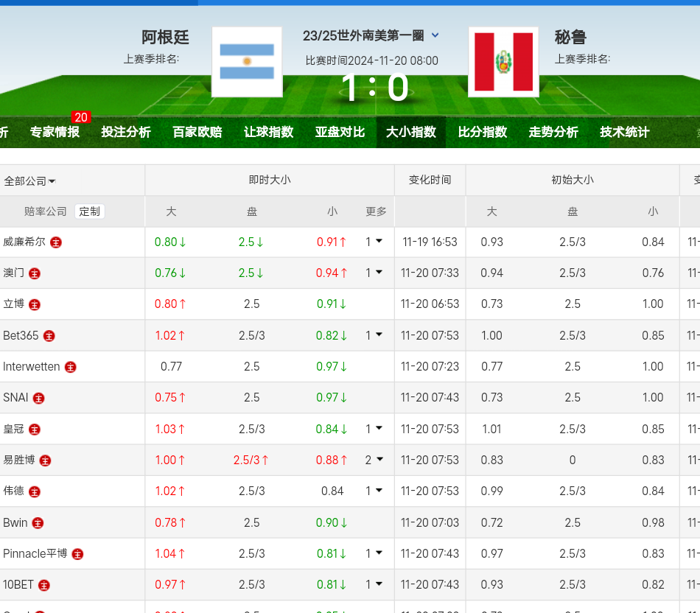This screenshot has width=700, height=613.
Task: Open the 澳门 company link
Action: [x=13, y=273]
